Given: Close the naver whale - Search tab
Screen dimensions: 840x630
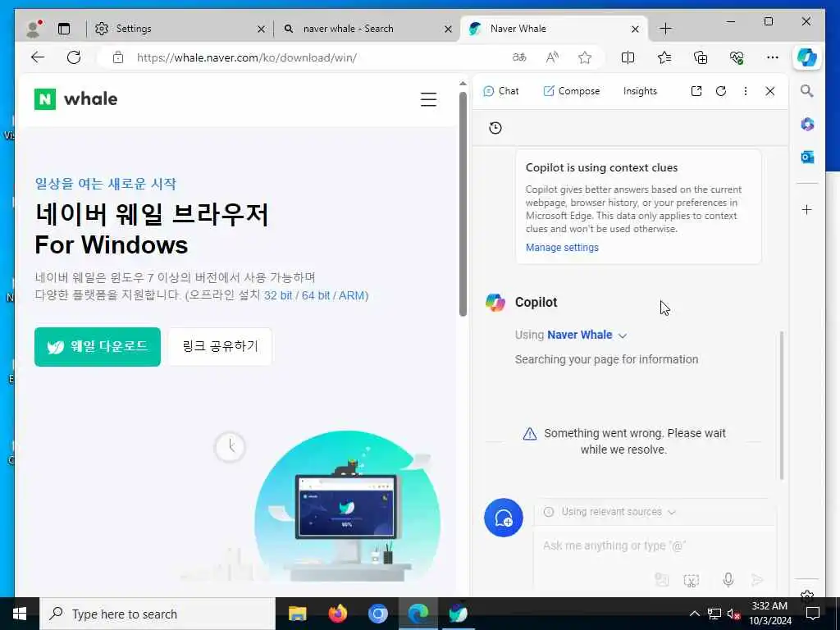Looking at the screenshot, I should pyautogui.click(x=448, y=29).
